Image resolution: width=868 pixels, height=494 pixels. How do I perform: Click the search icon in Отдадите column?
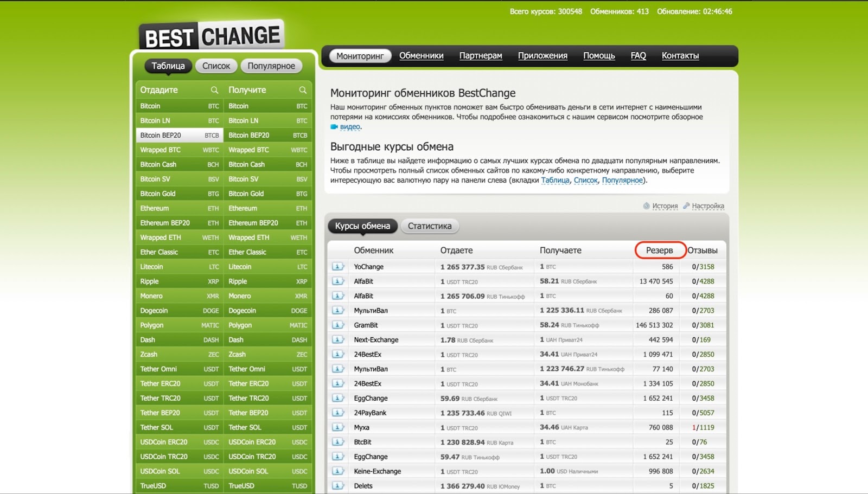click(x=214, y=90)
